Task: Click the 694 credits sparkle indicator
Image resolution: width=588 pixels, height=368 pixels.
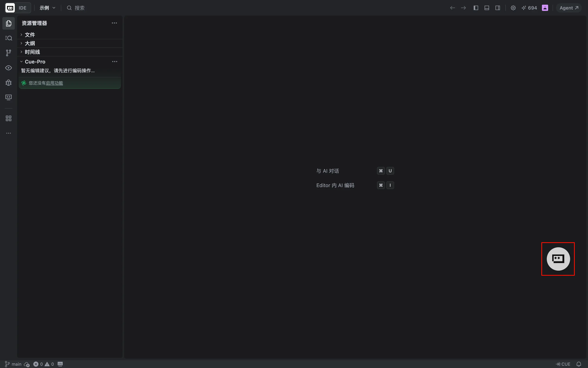Action: [529, 8]
